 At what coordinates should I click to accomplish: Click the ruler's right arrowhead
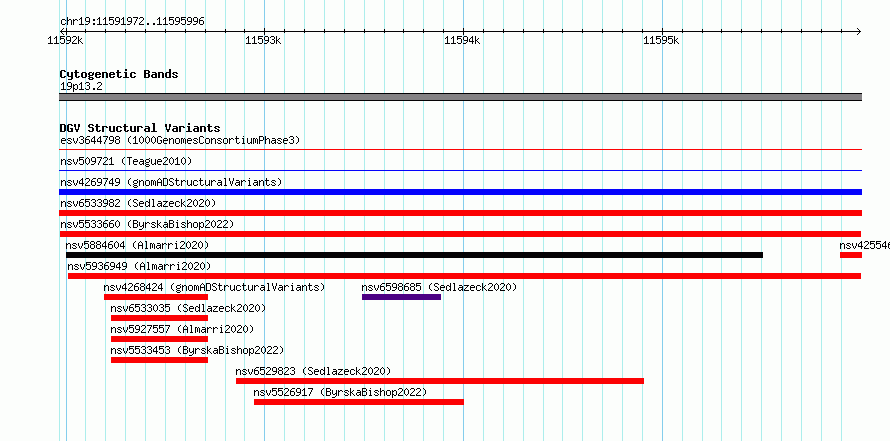[859, 31]
